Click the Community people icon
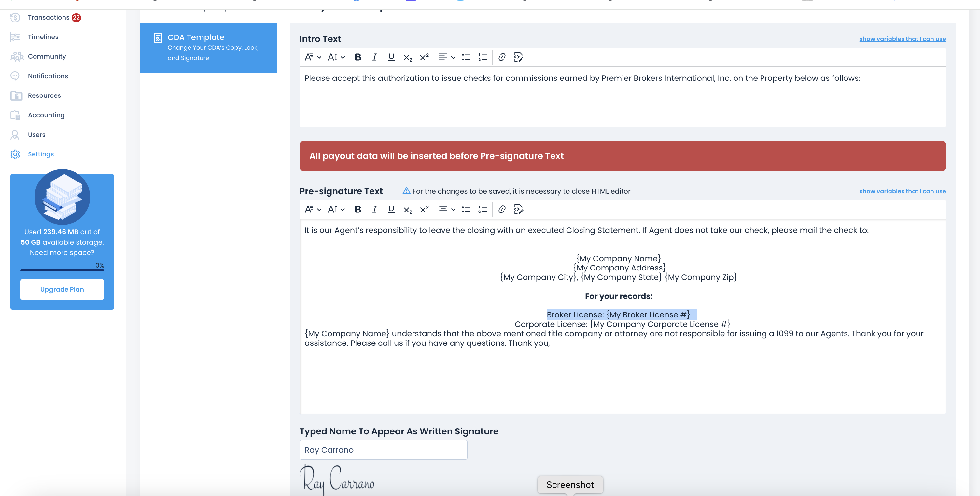The width and height of the screenshot is (980, 496). [17, 56]
